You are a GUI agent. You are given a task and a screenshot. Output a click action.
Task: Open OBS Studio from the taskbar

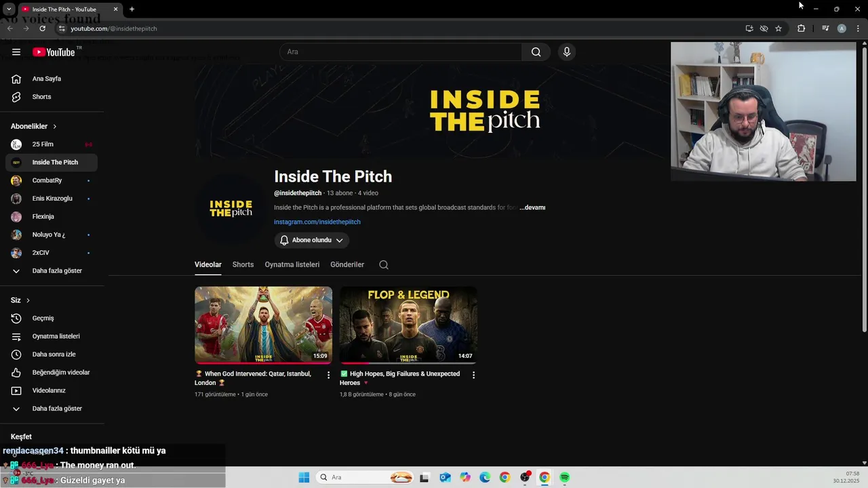pyautogui.click(x=525, y=477)
